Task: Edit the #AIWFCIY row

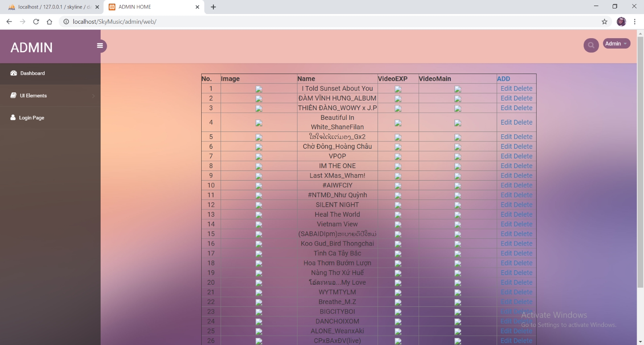Action: (x=506, y=185)
